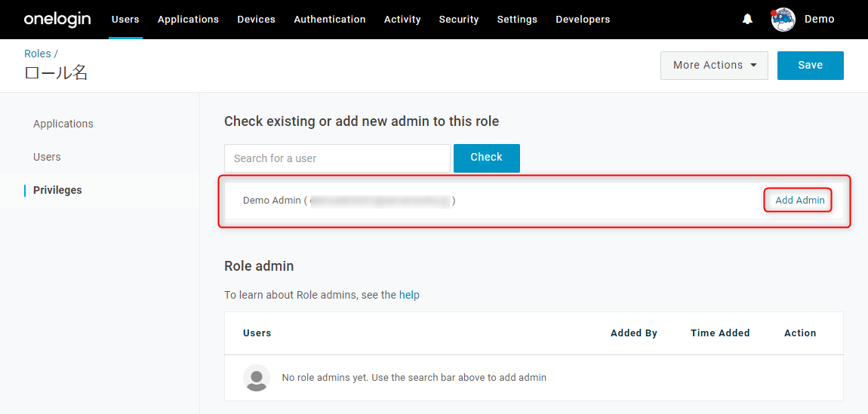The image size is (868, 414).
Task: Click the Add Admin link
Action: point(800,201)
